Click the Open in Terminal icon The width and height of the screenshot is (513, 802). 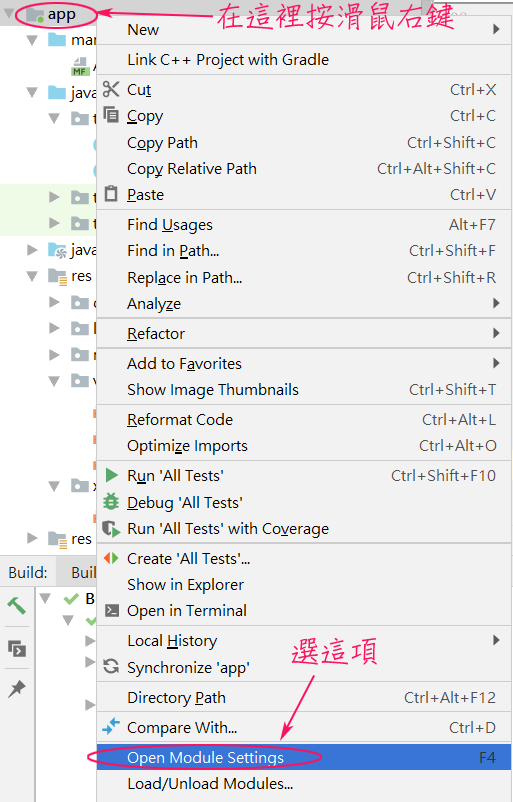[x=111, y=611]
